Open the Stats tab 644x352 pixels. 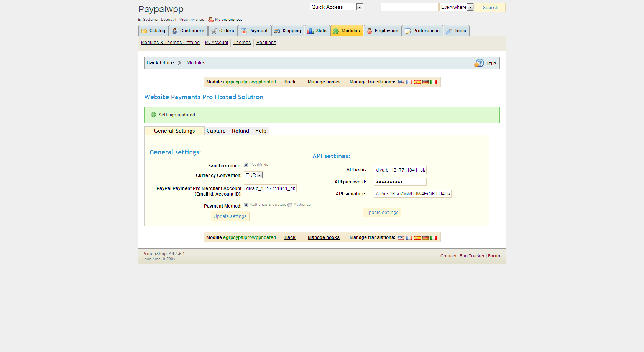click(317, 31)
